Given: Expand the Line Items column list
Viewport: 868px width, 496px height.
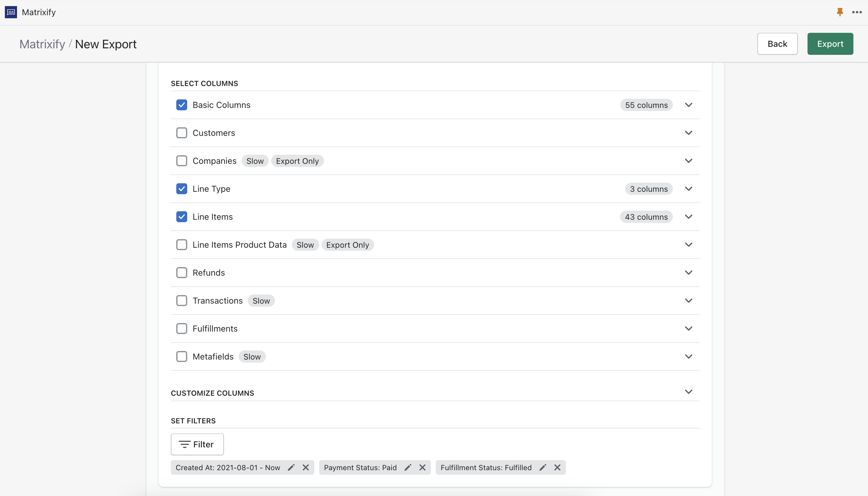Looking at the screenshot, I should tap(688, 216).
